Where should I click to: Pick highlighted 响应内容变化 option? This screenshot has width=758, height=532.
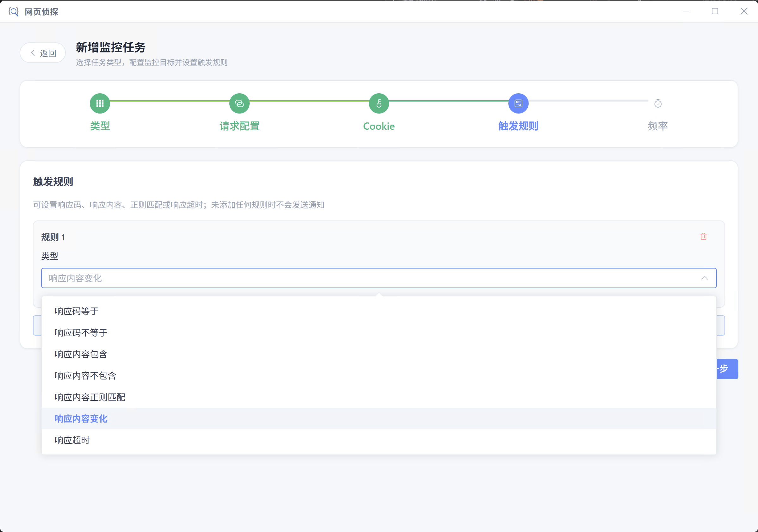pos(379,418)
